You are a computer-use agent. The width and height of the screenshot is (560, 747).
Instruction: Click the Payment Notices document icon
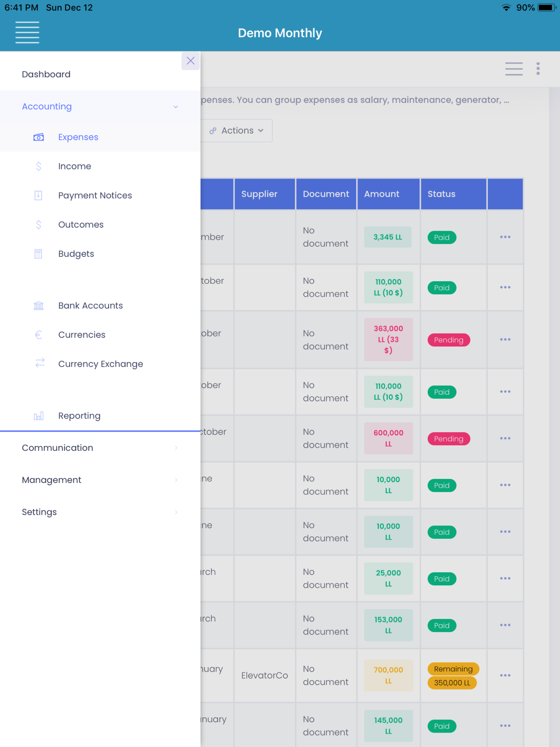tap(39, 195)
